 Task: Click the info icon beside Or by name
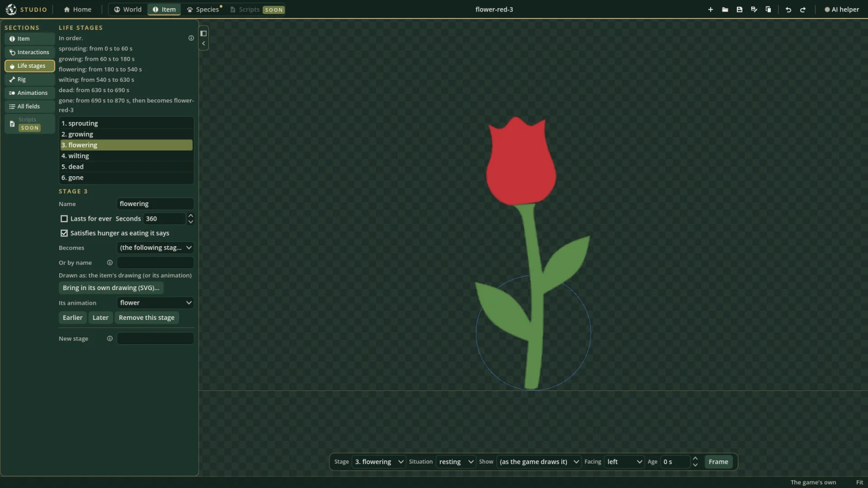coord(110,262)
